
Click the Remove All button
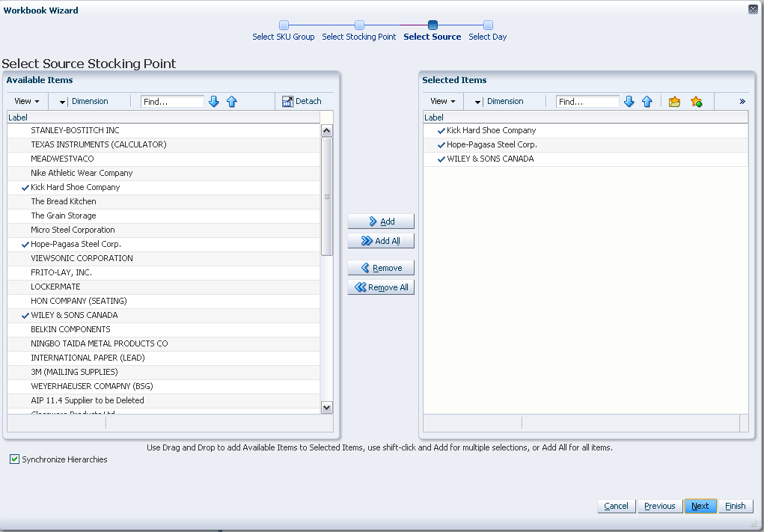tap(381, 287)
